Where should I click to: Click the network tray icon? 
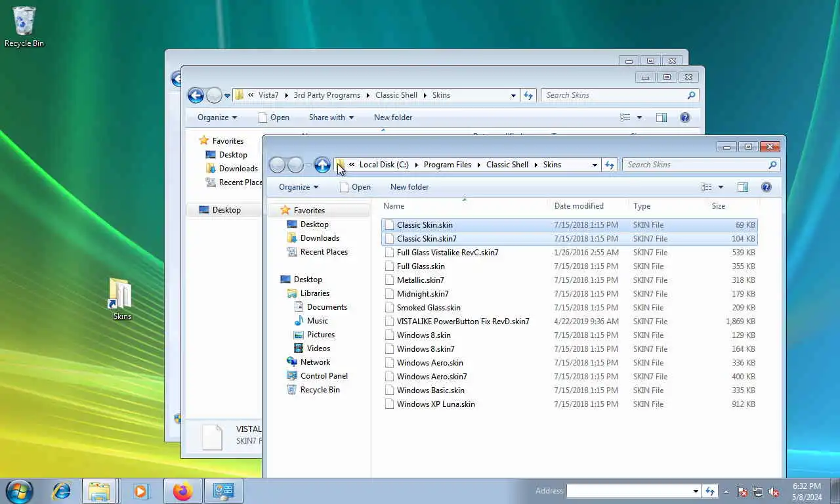pyautogui.click(x=758, y=492)
